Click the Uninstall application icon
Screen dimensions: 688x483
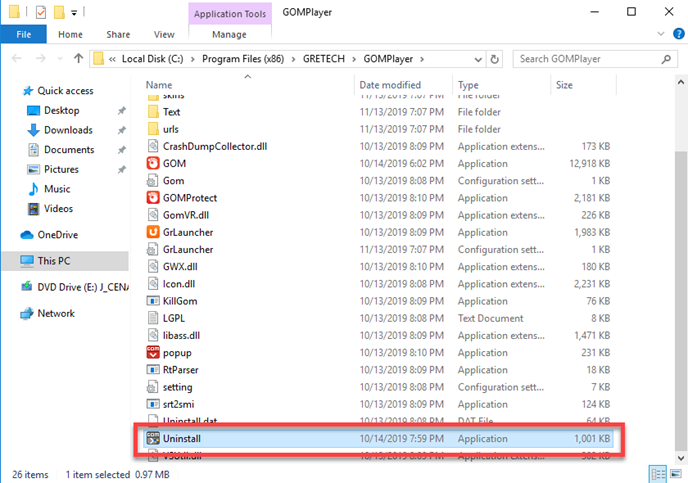coord(153,438)
